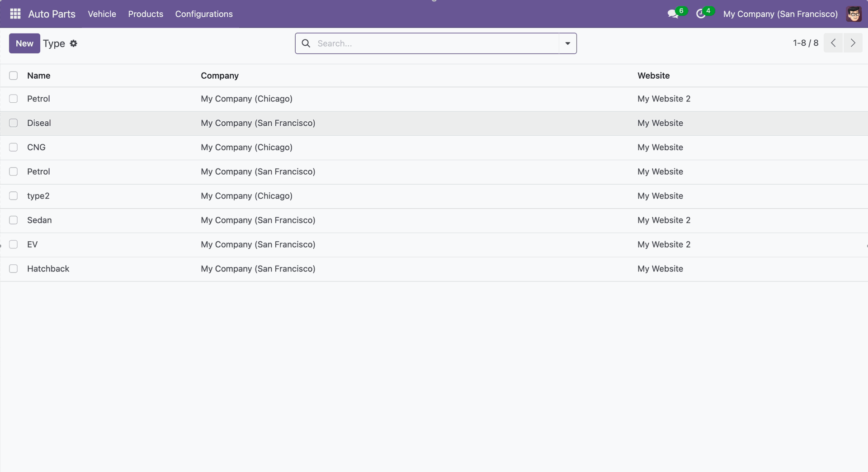This screenshot has width=868, height=472.
Task: Open the Type settings gear icon
Action: pos(74,43)
